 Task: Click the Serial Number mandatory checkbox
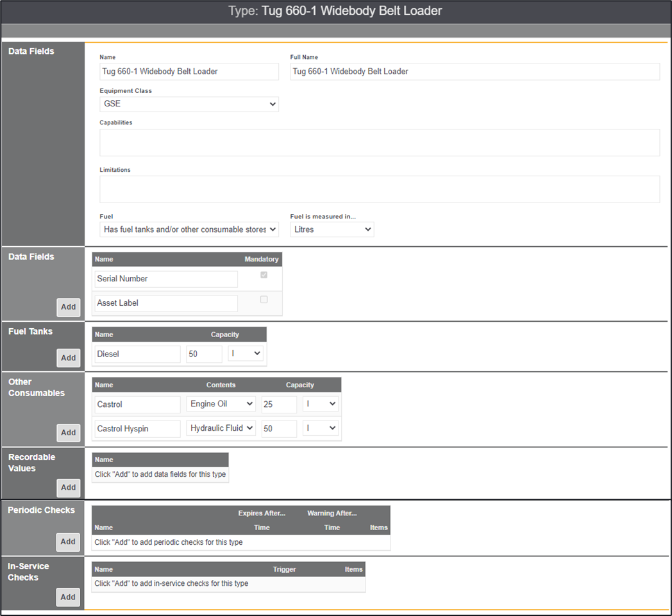pos(264,275)
